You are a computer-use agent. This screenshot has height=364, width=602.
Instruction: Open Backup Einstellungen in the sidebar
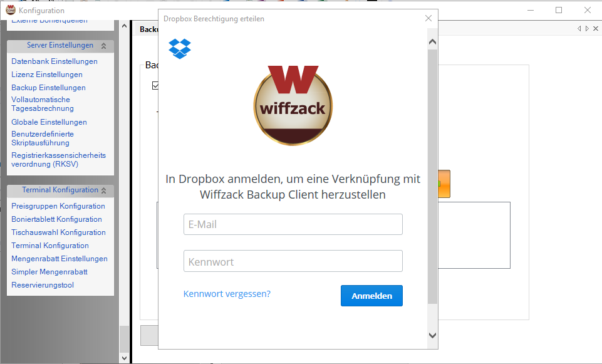coord(48,88)
